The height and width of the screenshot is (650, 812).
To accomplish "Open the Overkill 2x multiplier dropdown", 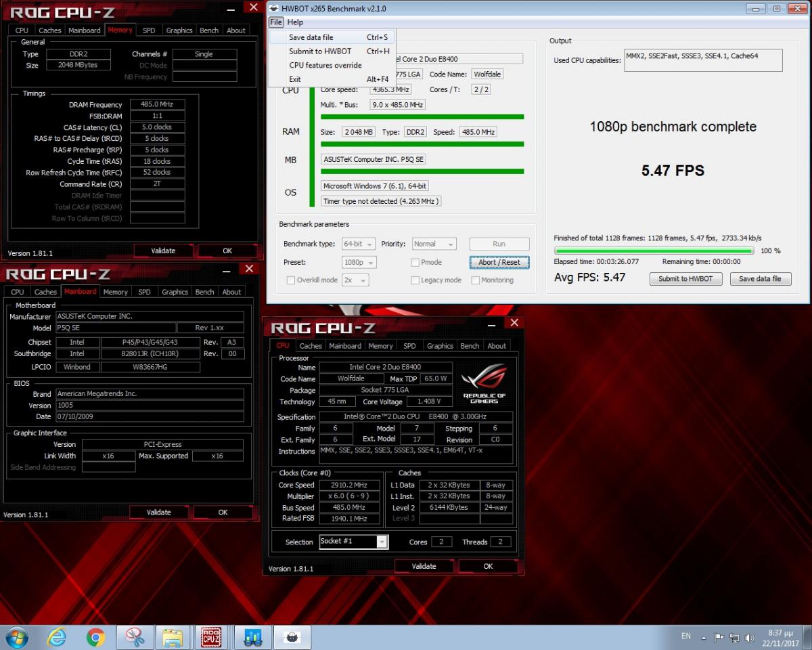I will [x=355, y=280].
